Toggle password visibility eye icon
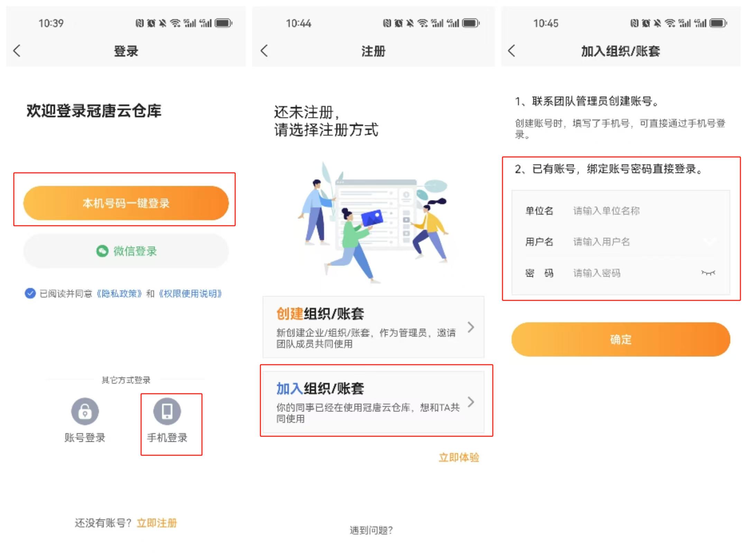 (708, 273)
